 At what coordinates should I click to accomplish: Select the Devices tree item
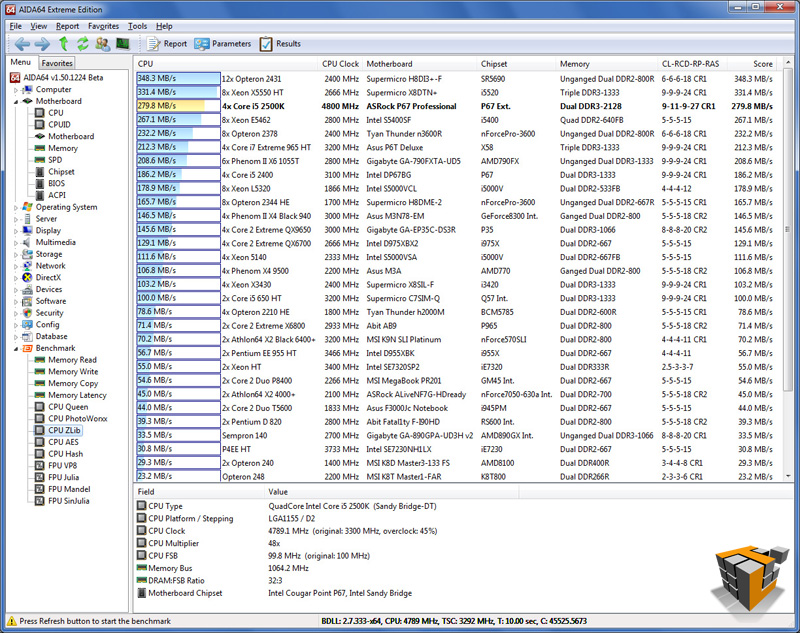click(x=49, y=289)
